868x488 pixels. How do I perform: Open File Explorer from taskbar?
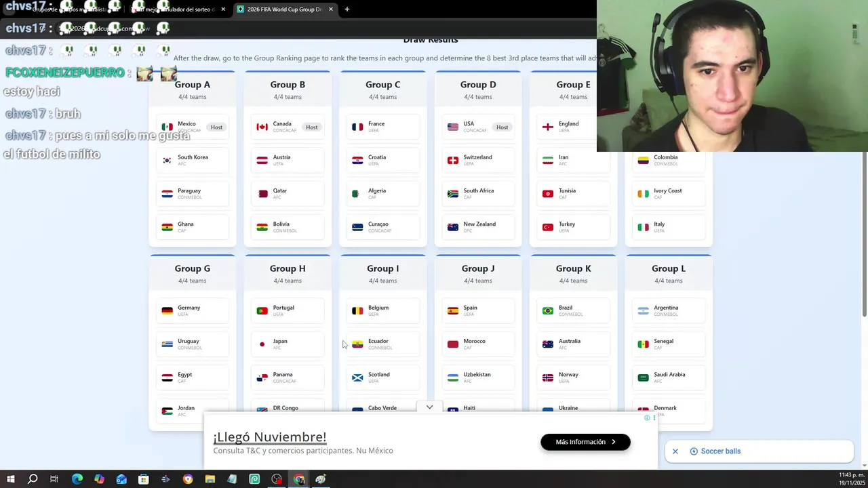(x=210, y=479)
